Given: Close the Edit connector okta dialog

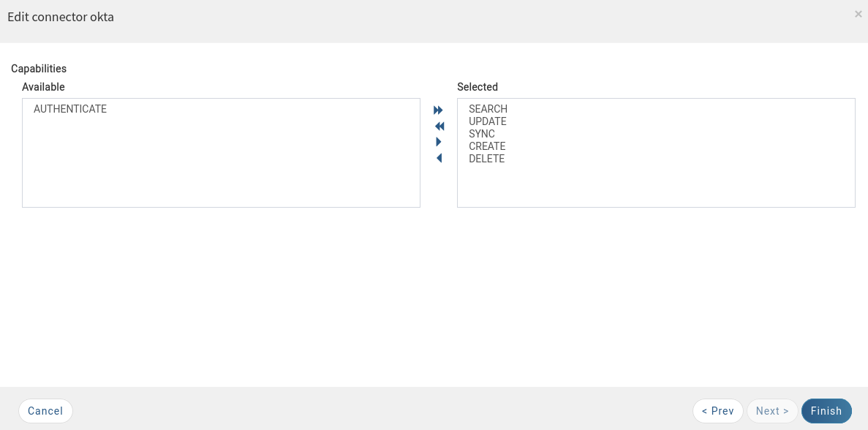Looking at the screenshot, I should pyautogui.click(x=858, y=15).
